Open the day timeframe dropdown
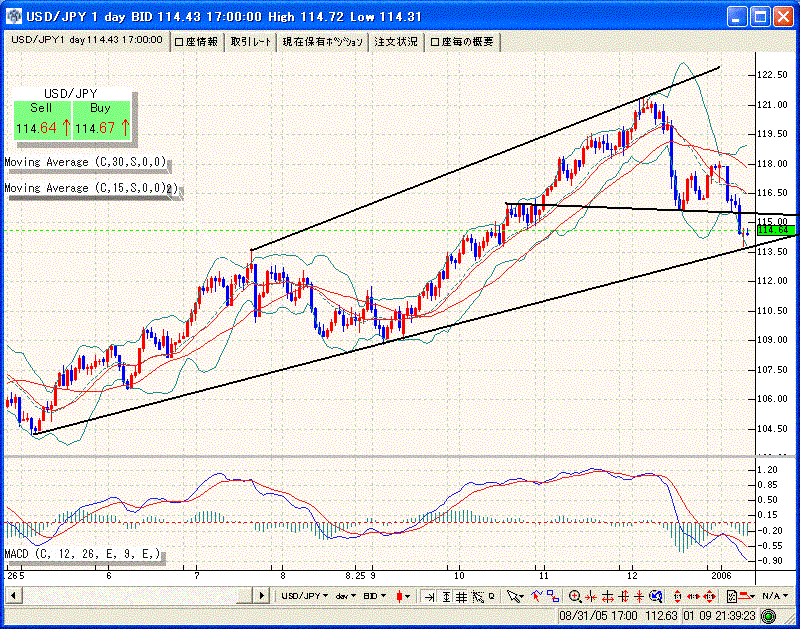The image size is (800, 629). [x=346, y=596]
